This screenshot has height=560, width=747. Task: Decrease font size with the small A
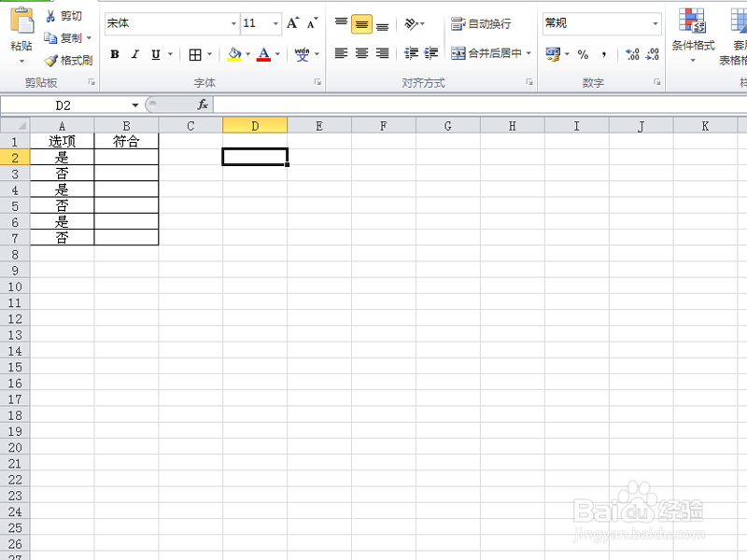pos(312,22)
